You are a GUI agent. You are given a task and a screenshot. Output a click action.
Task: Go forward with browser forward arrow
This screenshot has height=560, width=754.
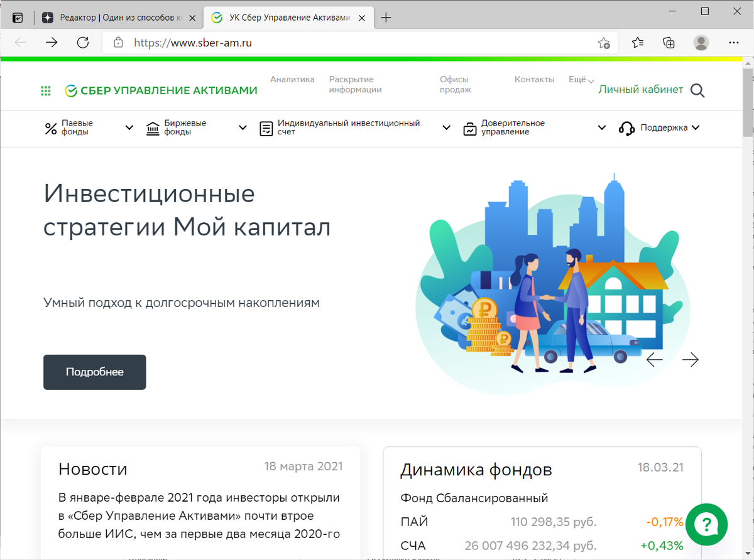pos(52,43)
